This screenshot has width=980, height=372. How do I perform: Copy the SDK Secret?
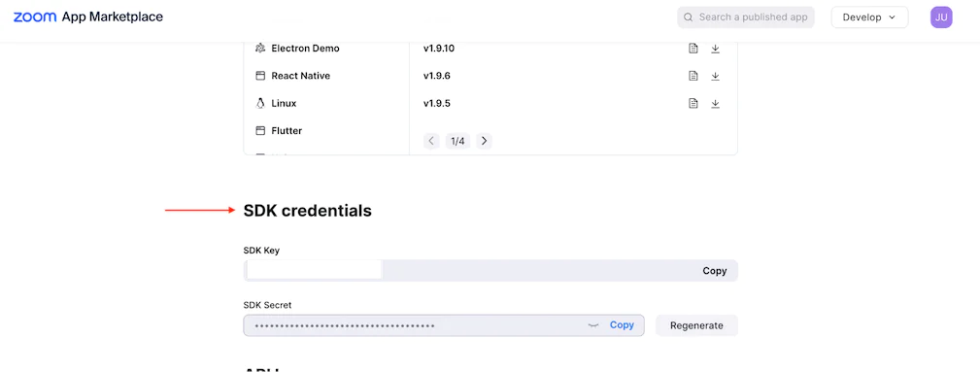coord(622,325)
